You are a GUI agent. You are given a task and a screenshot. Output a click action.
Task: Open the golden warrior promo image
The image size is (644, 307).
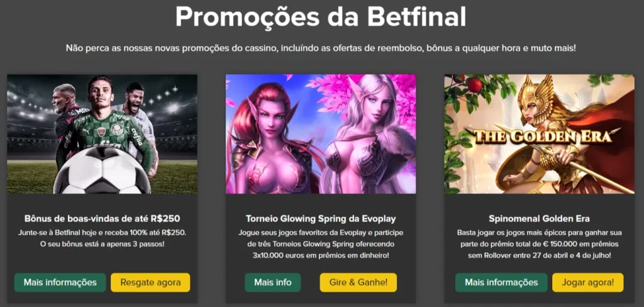pos(539,134)
